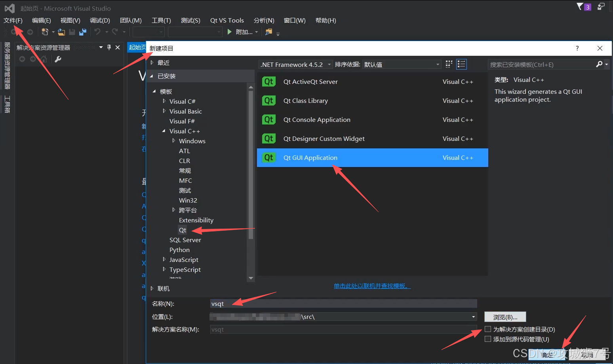This screenshot has height=364, width=613.
Task: Open the Qt VS Tools menu
Action: (x=227, y=20)
